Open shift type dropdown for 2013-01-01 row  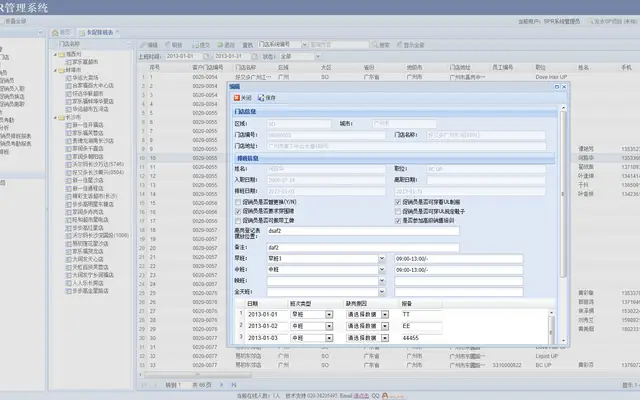(x=329, y=315)
